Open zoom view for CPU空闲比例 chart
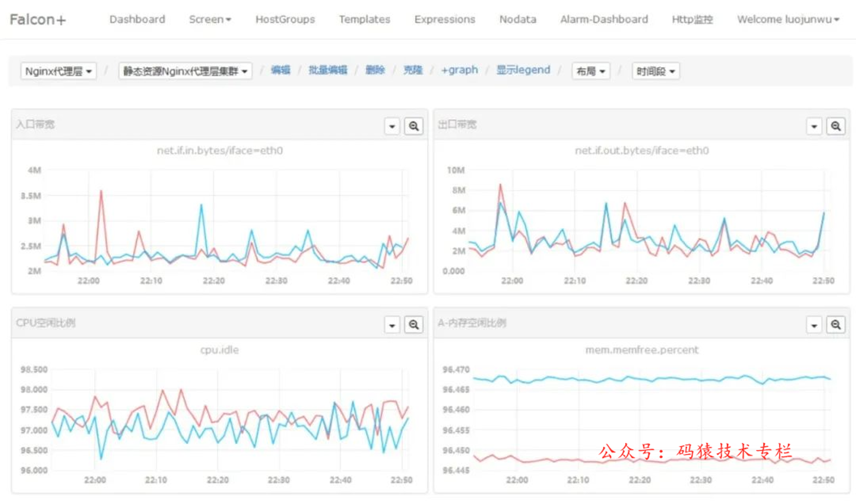The height and width of the screenshot is (504, 856). point(413,325)
